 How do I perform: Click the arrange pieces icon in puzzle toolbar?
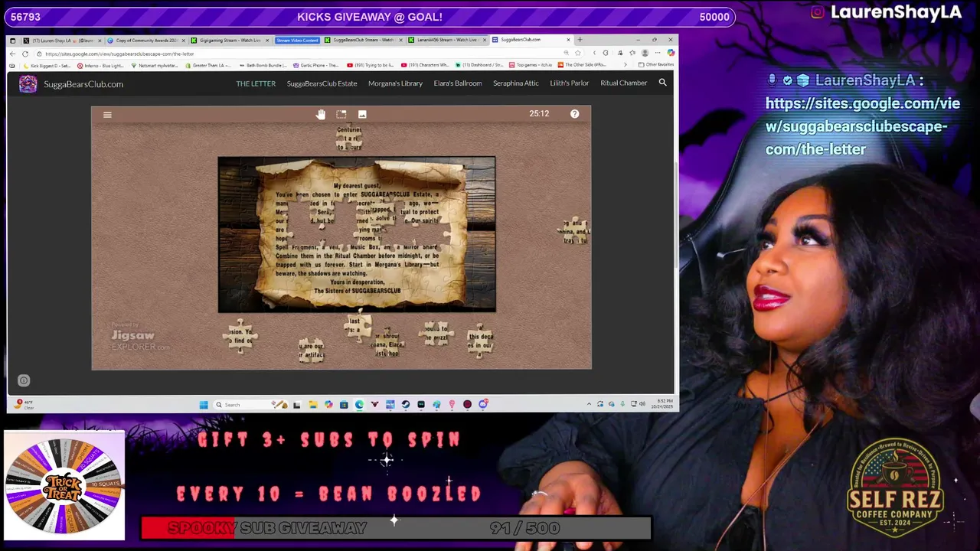(341, 114)
